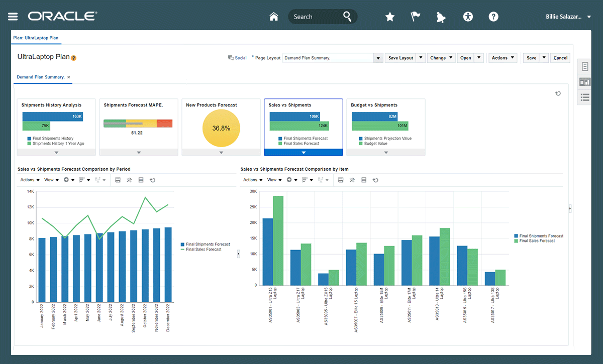Expand the Billie Salazar user menu
603x364 pixels.
click(568, 17)
